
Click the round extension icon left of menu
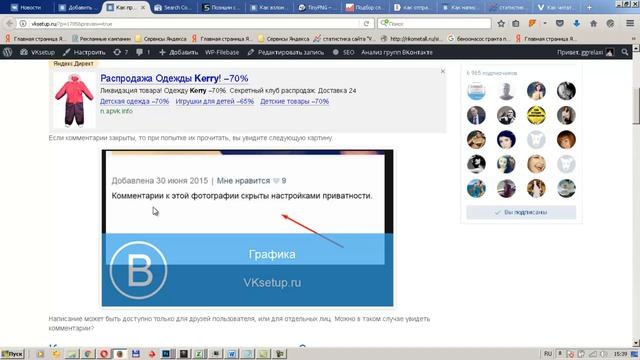(x=610, y=24)
